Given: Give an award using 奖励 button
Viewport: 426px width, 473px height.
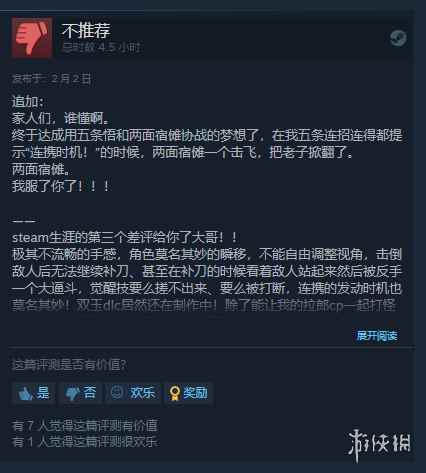Looking at the screenshot, I should tap(188, 393).
